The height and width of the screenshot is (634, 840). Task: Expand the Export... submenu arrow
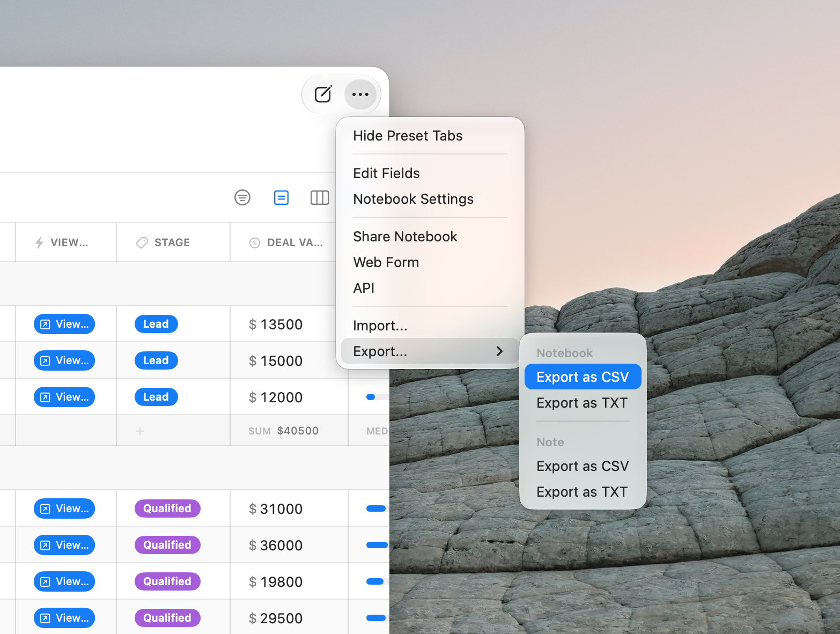coord(499,351)
